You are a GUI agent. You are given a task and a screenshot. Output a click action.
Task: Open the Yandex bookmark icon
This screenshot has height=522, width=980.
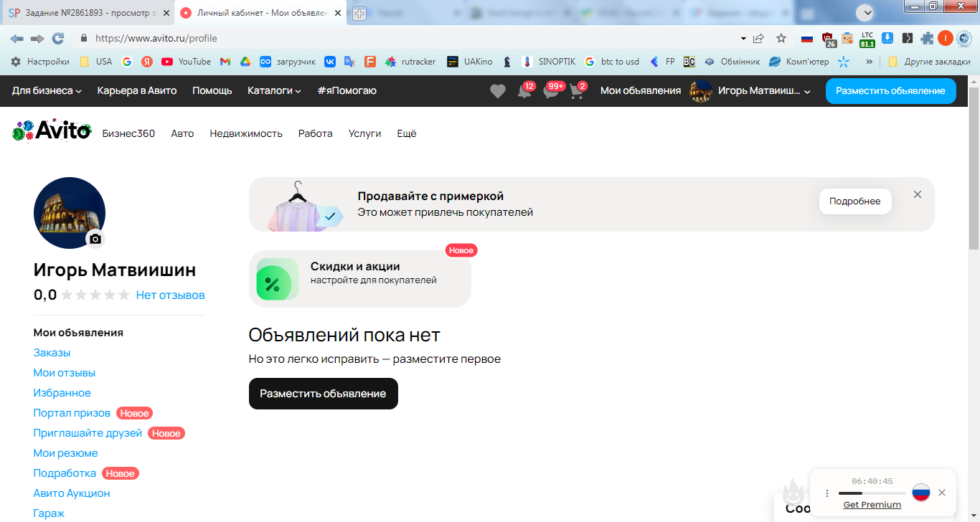tap(146, 62)
